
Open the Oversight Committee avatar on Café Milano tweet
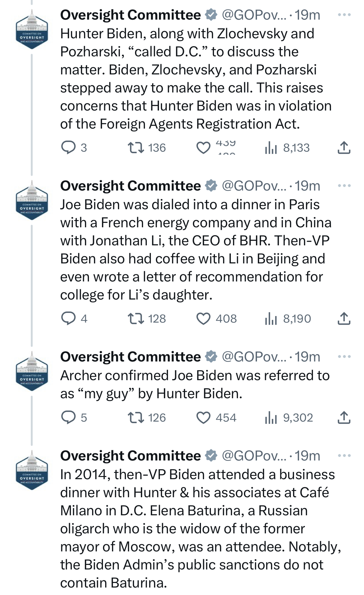tap(32, 470)
